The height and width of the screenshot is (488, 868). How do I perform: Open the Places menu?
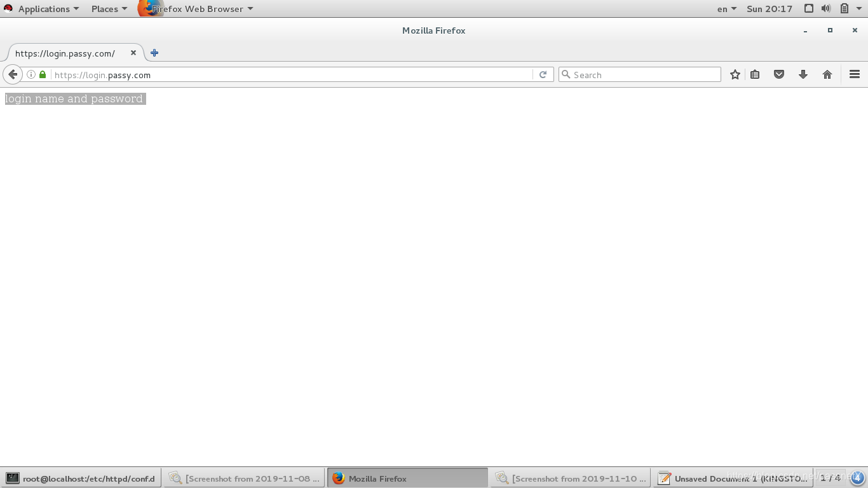[109, 9]
